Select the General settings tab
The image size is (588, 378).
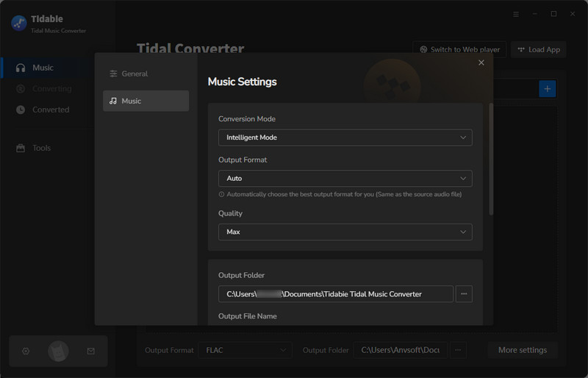(x=146, y=74)
